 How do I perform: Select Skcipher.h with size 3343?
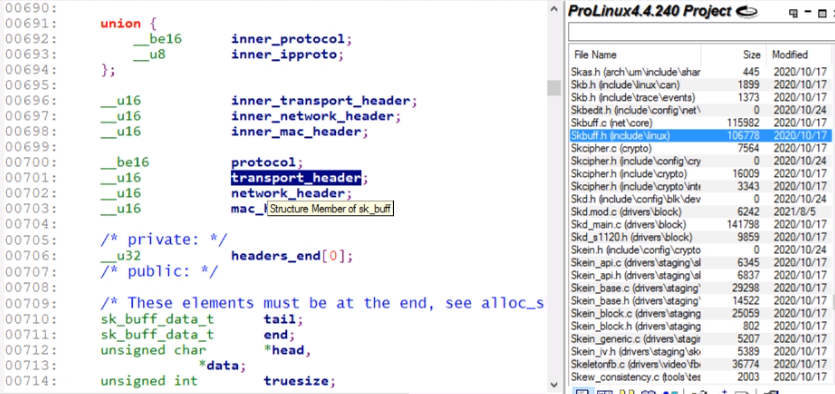[700, 186]
